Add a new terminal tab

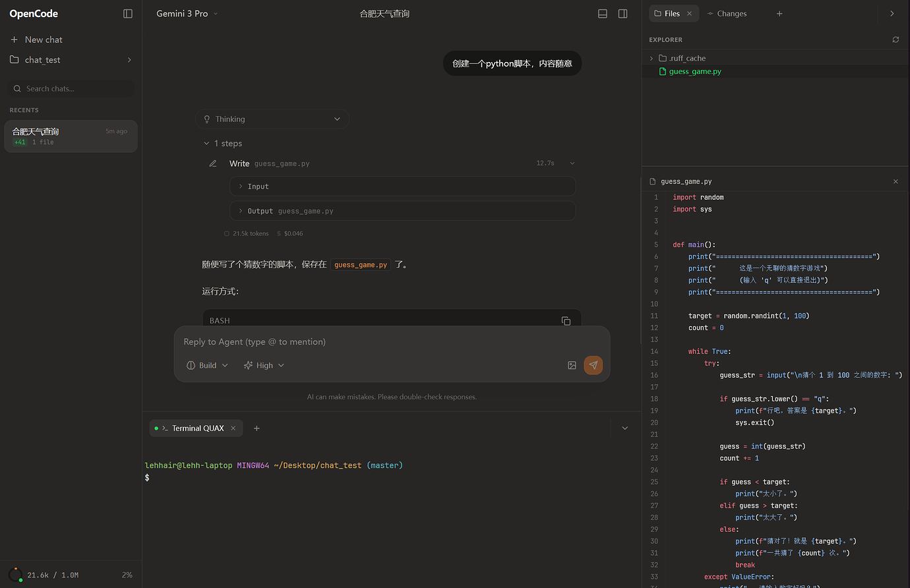[257, 428]
